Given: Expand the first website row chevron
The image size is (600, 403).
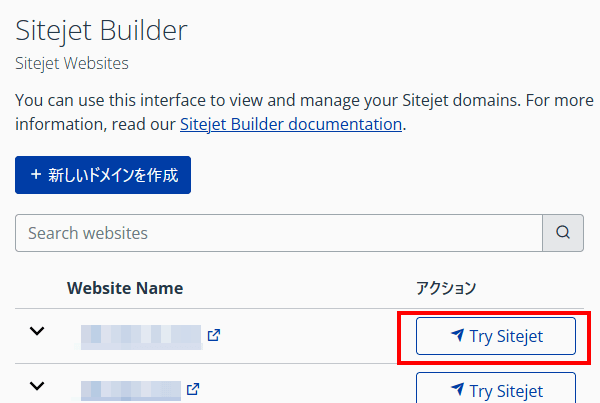Looking at the screenshot, I should click(37, 331).
